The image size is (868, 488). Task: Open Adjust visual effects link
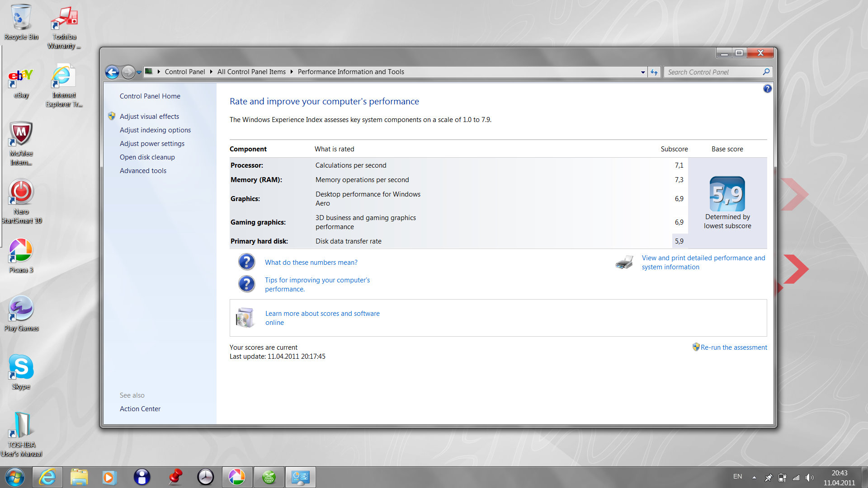point(149,117)
